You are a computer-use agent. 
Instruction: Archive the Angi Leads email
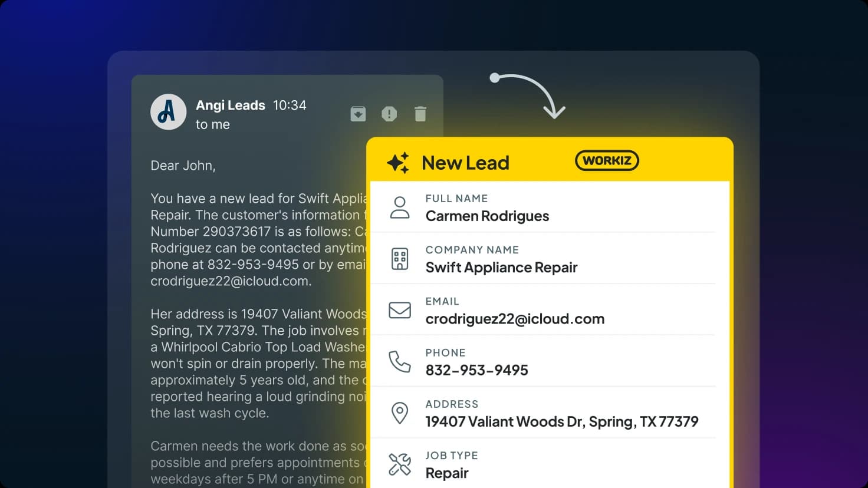coord(358,114)
